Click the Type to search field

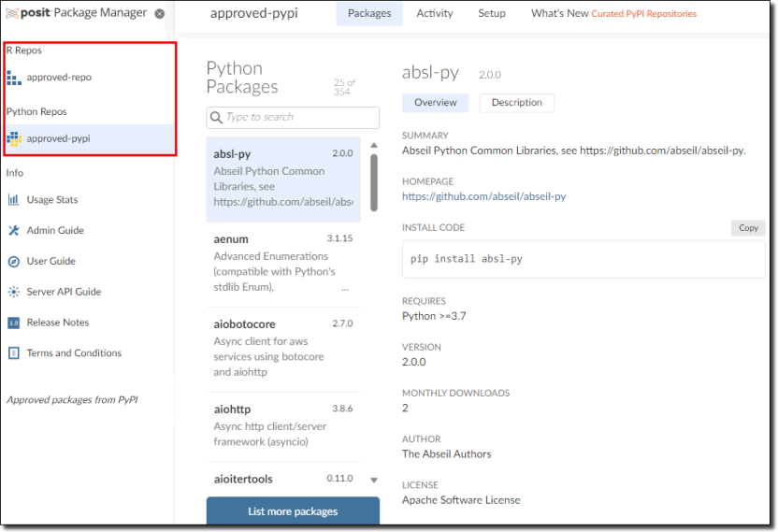tap(293, 118)
